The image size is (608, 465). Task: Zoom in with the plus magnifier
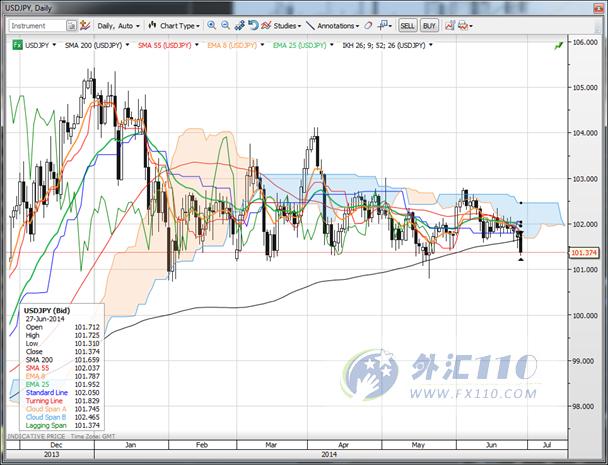tap(211, 26)
